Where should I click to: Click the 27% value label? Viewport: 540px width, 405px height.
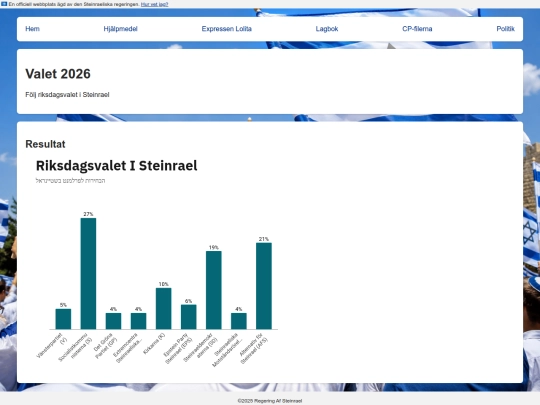pos(89,214)
